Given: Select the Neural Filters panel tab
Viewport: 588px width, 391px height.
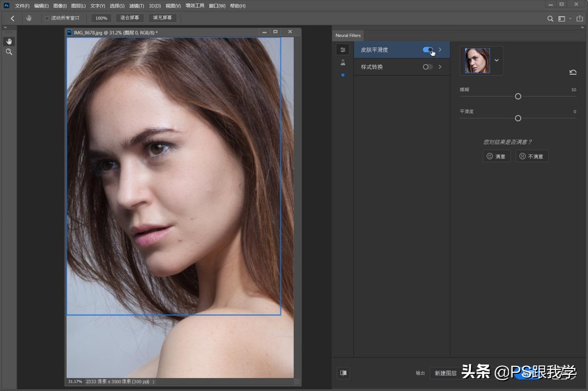Looking at the screenshot, I should pos(348,35).
